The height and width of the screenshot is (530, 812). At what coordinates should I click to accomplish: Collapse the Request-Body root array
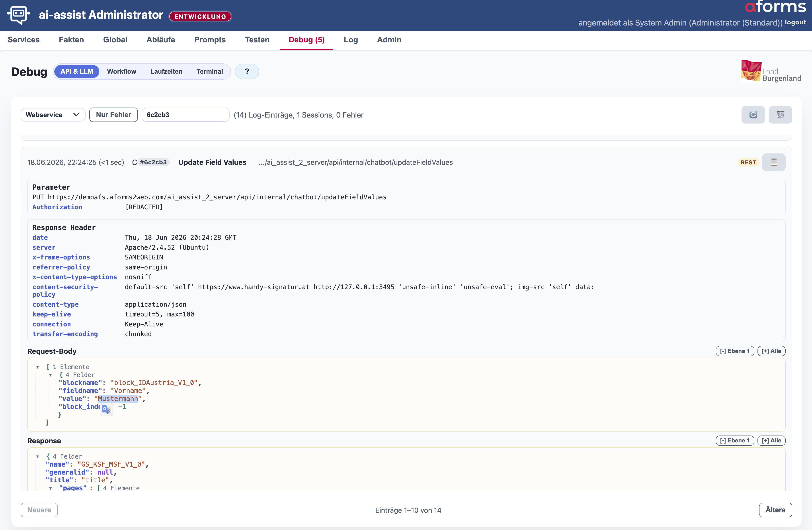pos(37,367)
